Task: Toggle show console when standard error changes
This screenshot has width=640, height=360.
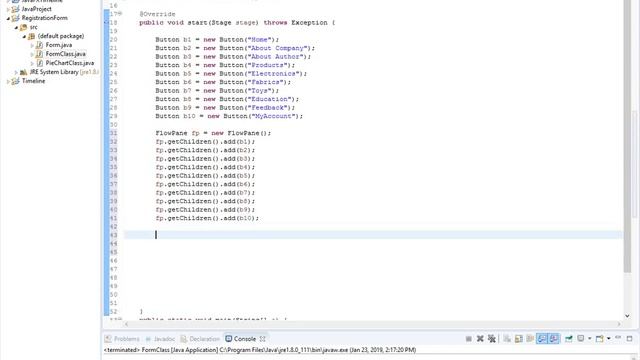Action: tap(553, 338)
